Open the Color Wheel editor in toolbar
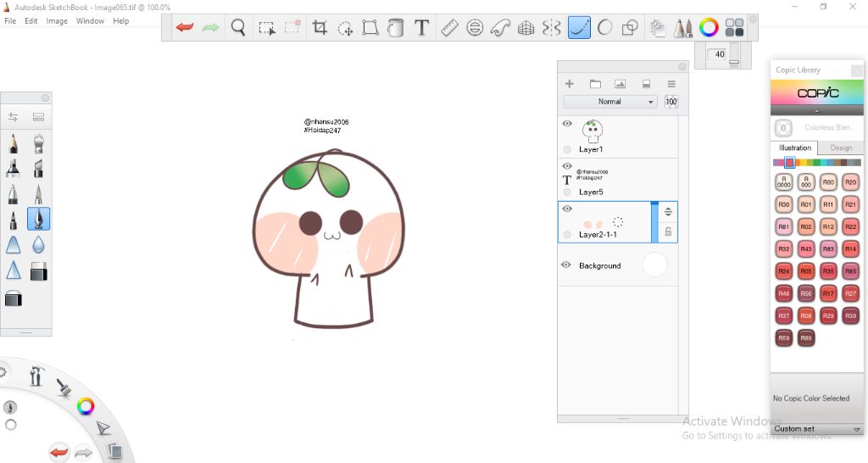 coord(709,28)
